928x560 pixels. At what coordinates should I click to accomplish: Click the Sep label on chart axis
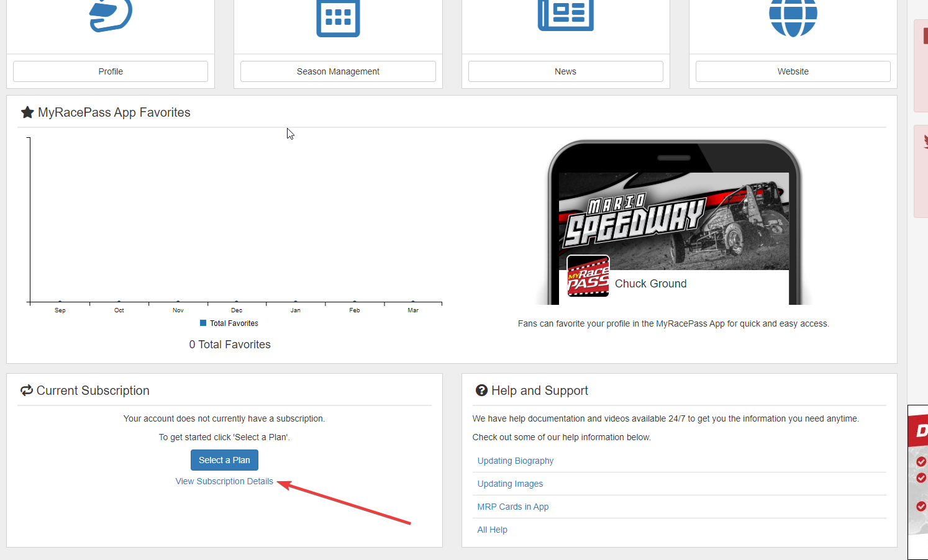point(60,310)
